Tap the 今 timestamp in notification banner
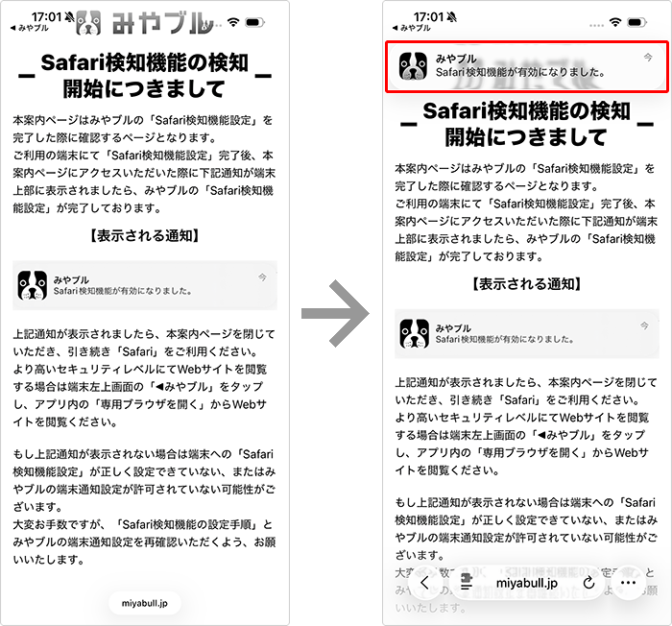Image resolution: width=672 pixels, height=626 pixels. coord(648,57)
